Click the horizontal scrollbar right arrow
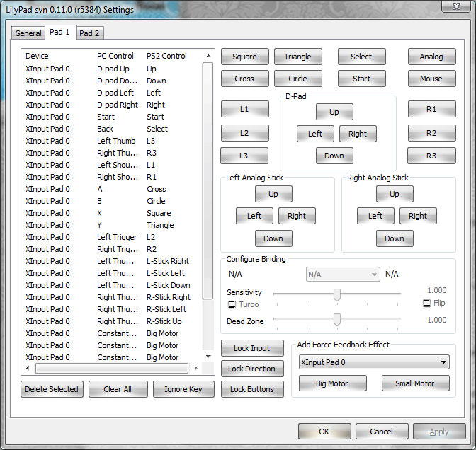476x450 pixels. tap(195, 368)
